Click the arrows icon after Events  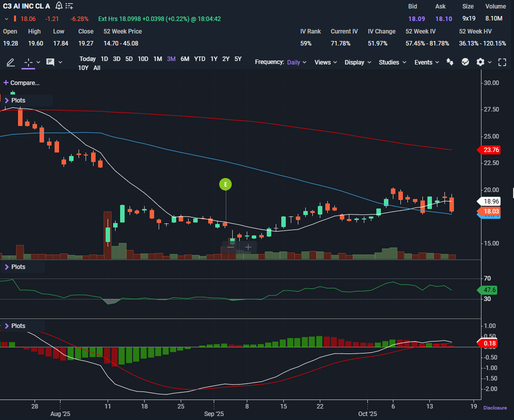pyautogui.click(x=450, y=62)
